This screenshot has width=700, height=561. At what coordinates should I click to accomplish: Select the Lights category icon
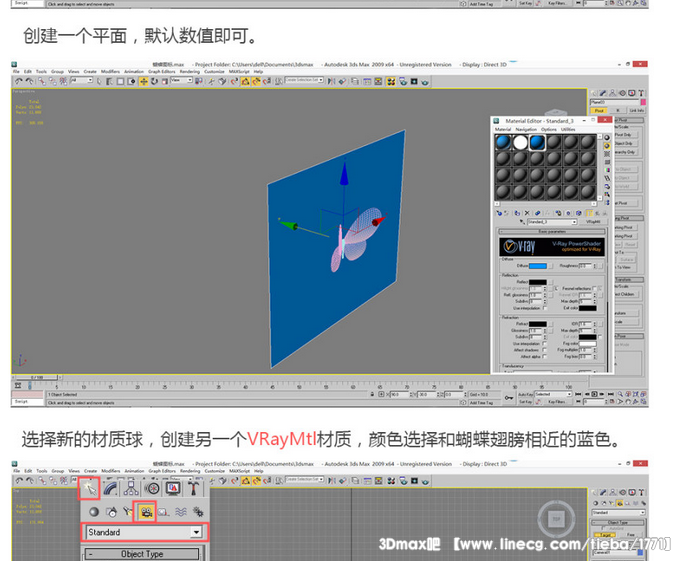click(128, 512)
